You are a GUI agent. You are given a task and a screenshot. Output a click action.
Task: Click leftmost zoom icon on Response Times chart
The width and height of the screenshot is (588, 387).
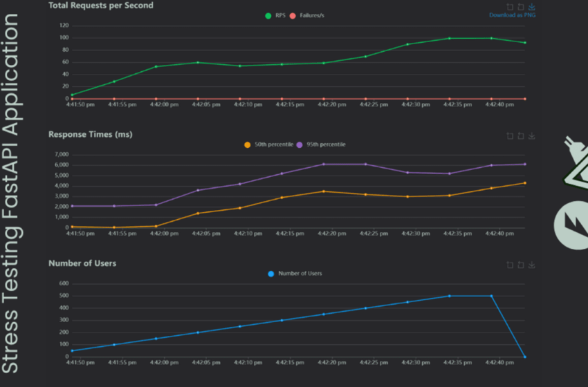(x=510, y=136)
